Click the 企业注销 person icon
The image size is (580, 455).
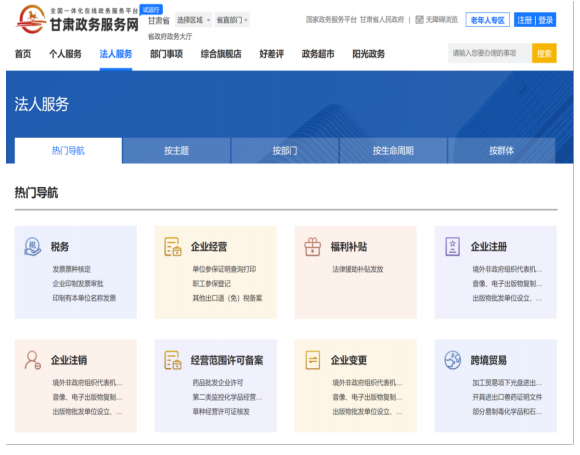point(33,360)
